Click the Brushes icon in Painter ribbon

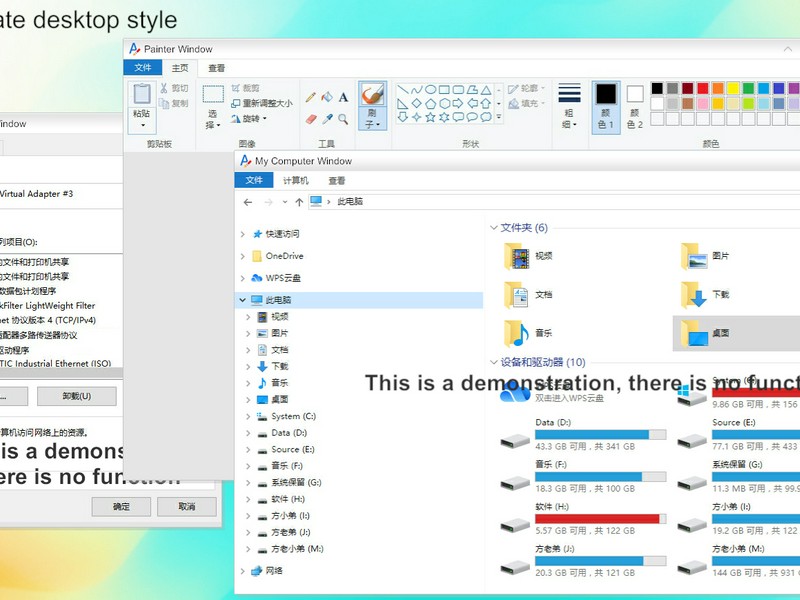372,95
